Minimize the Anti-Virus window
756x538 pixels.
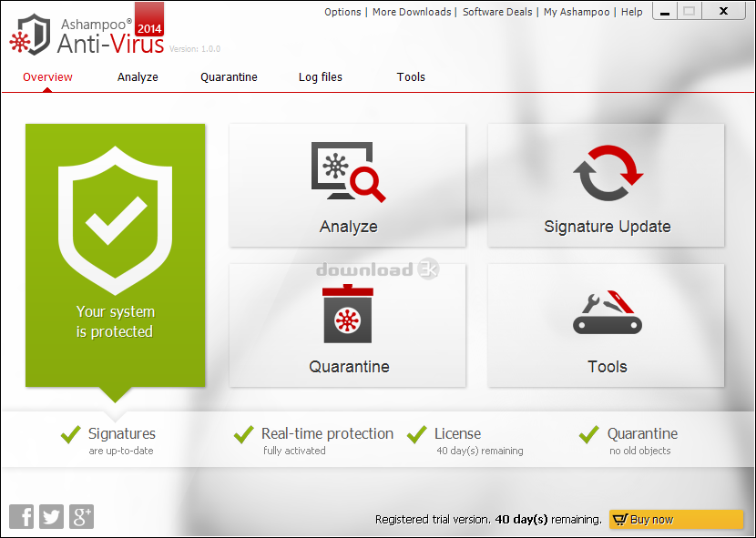[x=665, y=11]
